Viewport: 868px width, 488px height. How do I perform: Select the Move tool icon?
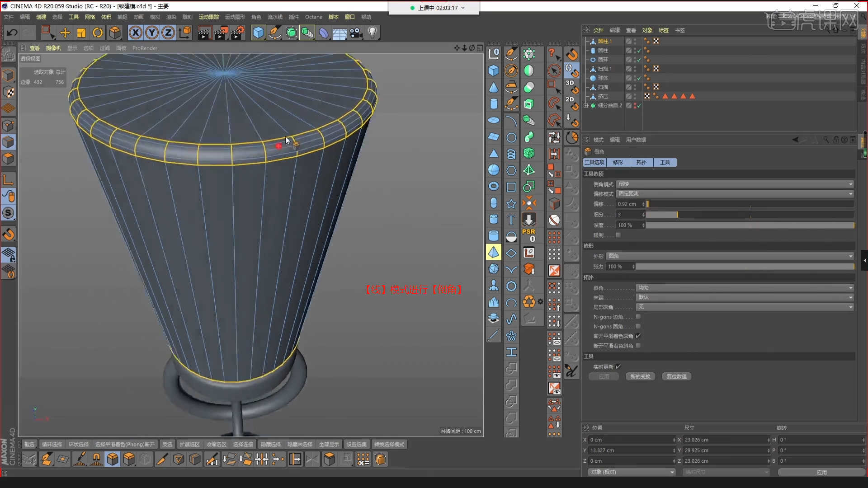(65, 33)
